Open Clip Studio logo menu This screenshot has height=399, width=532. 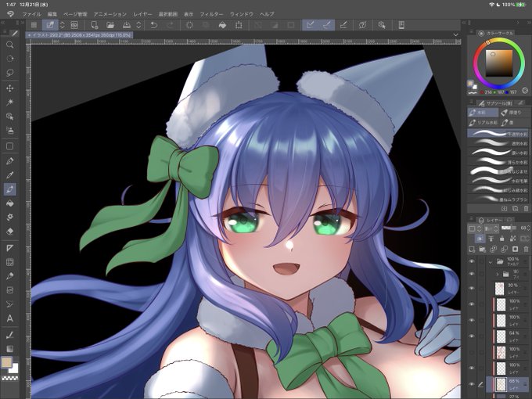point(10,14)
